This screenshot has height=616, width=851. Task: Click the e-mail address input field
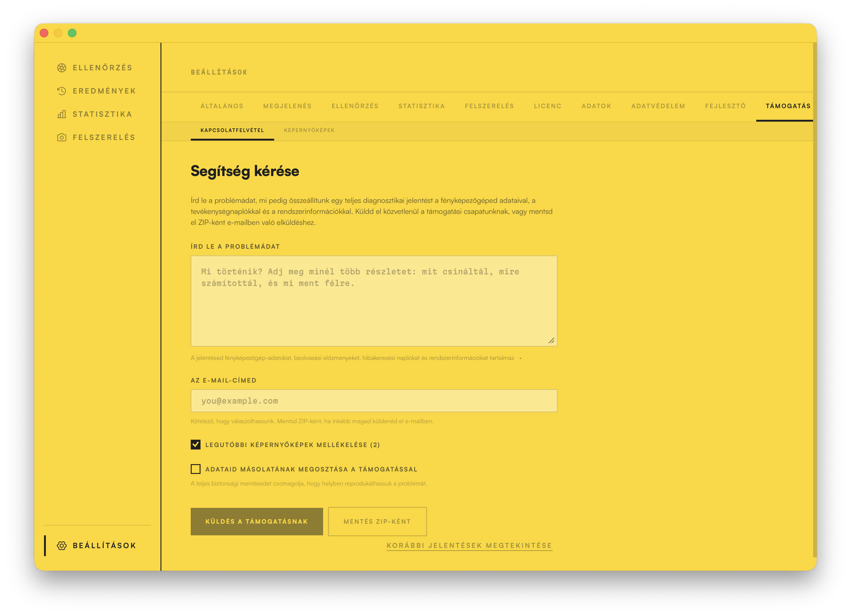(x=374, y=401)
